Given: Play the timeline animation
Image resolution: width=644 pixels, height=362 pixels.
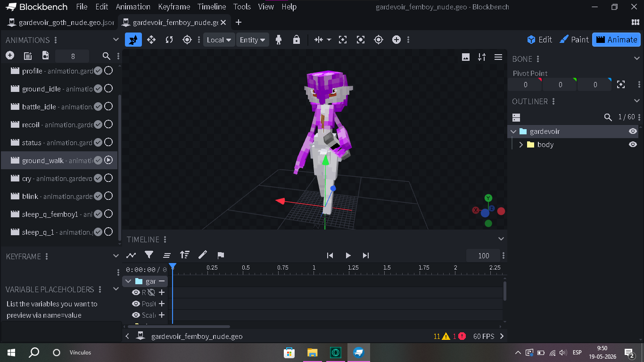Looking at the screenshot, I should point(348,255).
